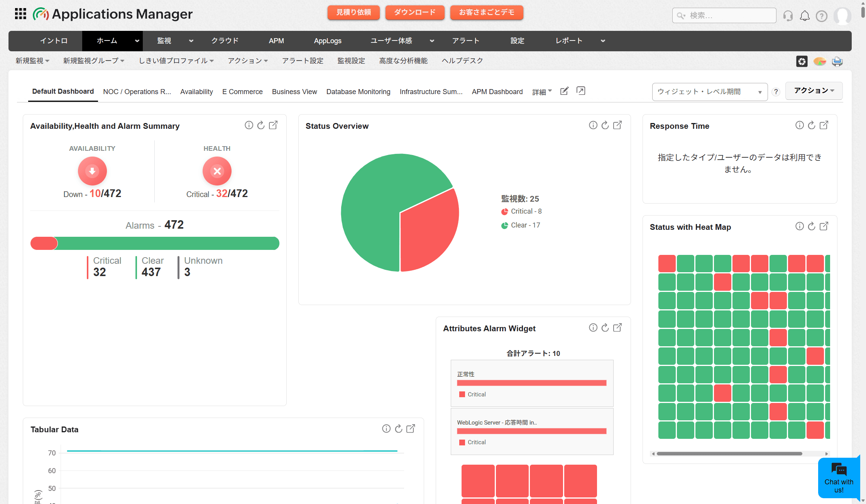Click the Applications Manager logo

[x=113, y=14]
